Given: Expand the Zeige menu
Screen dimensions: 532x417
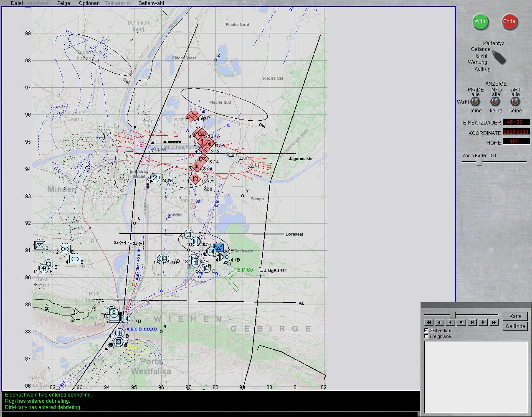Looking at the screenshot, I should pyautogui.click(x=63, y=3).
